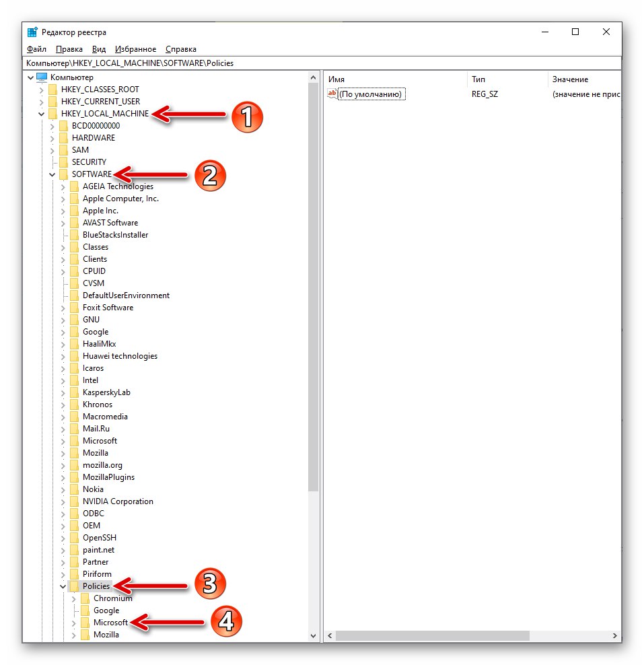Click the folder icon next to SAM
The height and width of the screenshot is (665, 644).
click(64, 150)
